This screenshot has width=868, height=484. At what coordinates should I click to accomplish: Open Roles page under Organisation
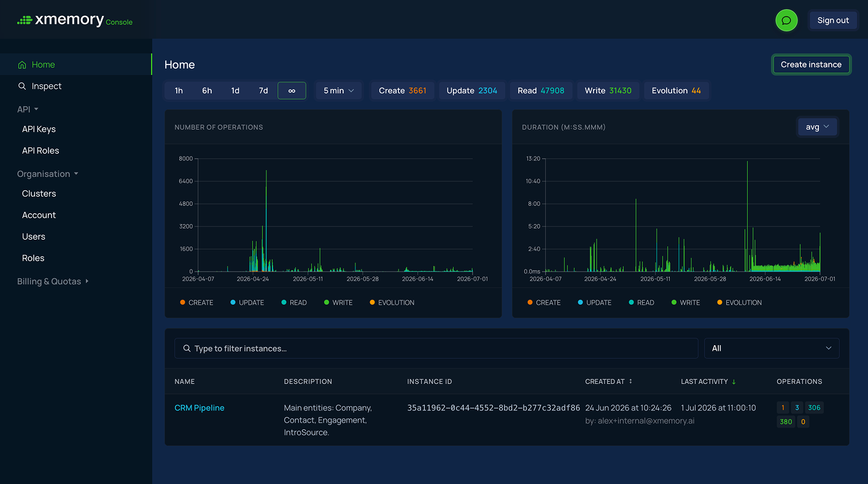(33, 258)
